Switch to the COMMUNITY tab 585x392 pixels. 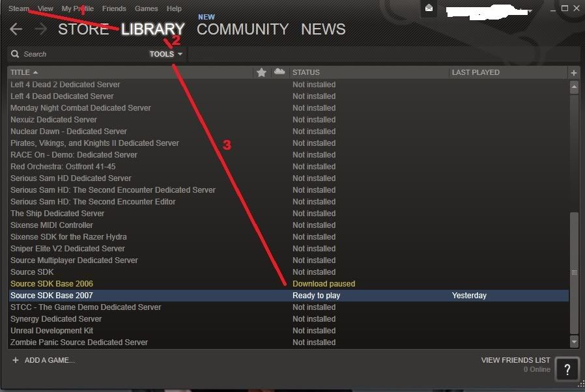click(x=242, y=29)
